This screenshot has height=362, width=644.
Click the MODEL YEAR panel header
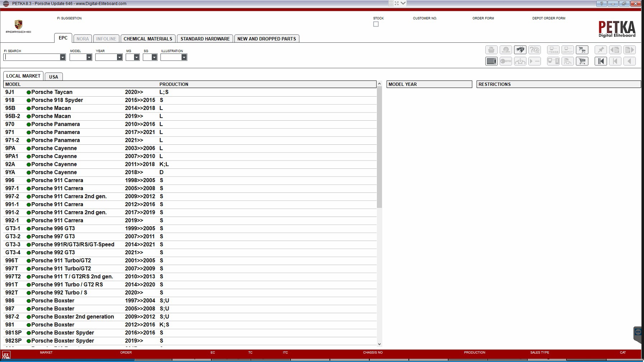tap(429, 84)
